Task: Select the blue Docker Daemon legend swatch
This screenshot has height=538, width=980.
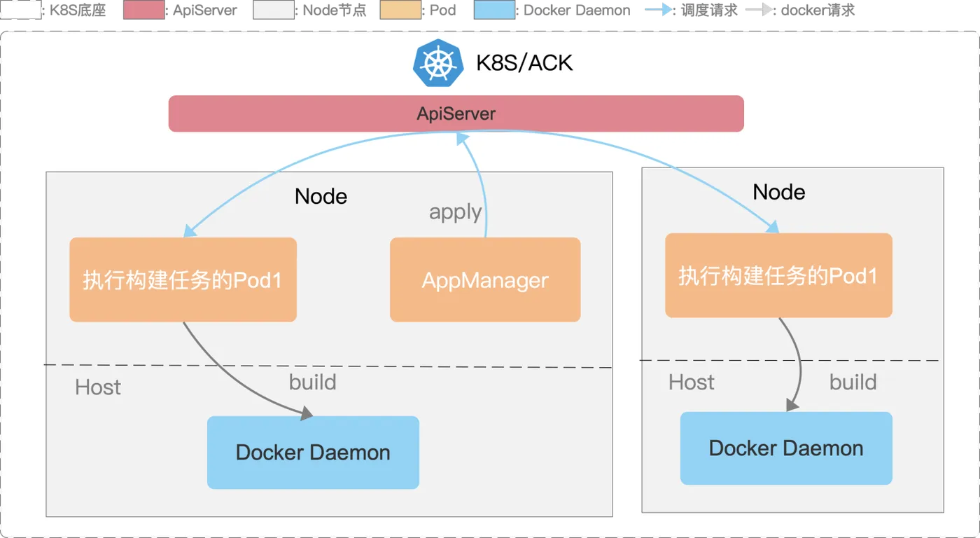Action: (x=494, y=11)
